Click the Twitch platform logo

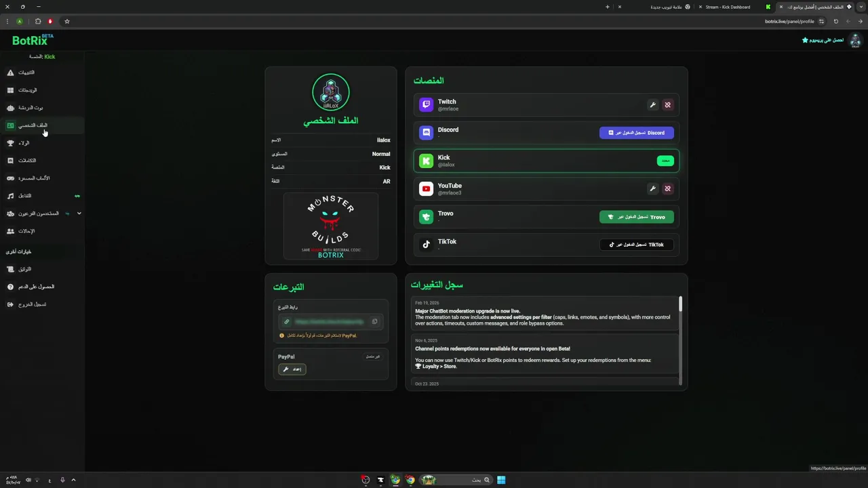[426, 104]
